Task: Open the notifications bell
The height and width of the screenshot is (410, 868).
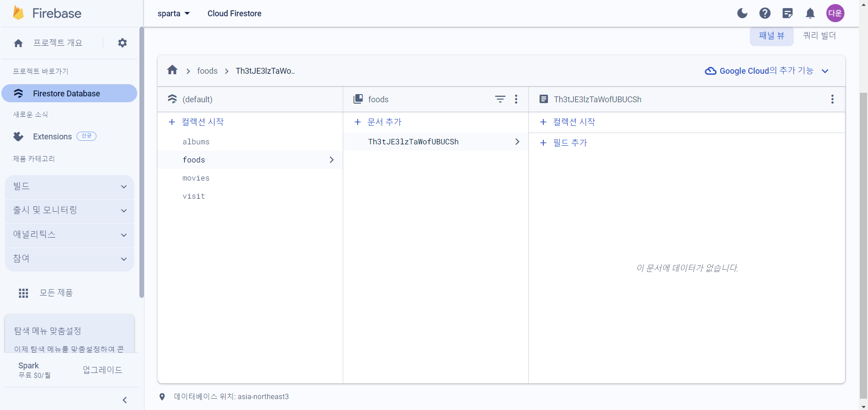Action: [x=810, y=13]
